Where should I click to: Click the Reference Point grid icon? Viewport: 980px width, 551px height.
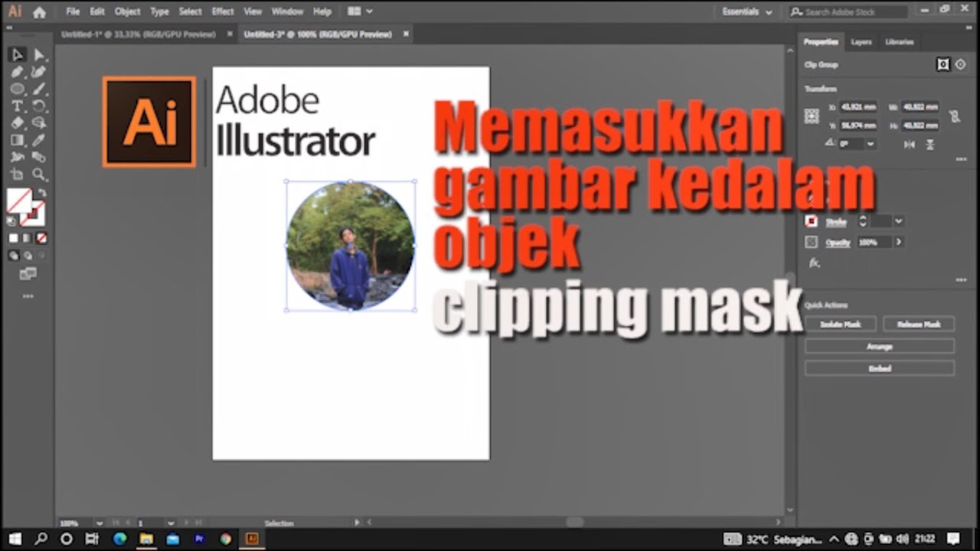coord(812,116)
